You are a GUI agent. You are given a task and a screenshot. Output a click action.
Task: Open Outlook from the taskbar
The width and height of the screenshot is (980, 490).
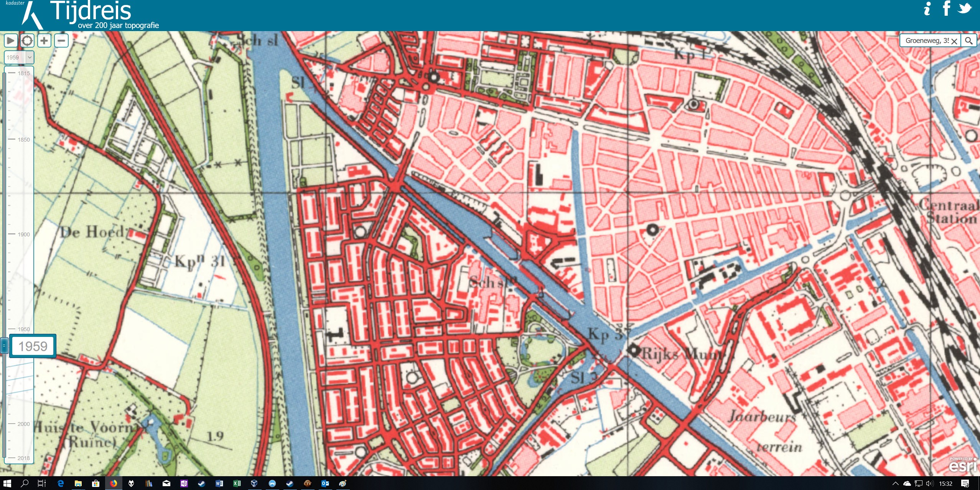[325, 483]
